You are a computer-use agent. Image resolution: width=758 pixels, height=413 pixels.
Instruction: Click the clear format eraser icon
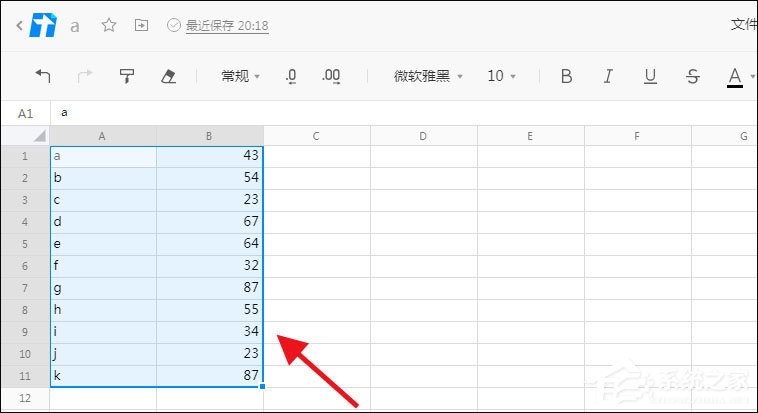tap(168, 76)
